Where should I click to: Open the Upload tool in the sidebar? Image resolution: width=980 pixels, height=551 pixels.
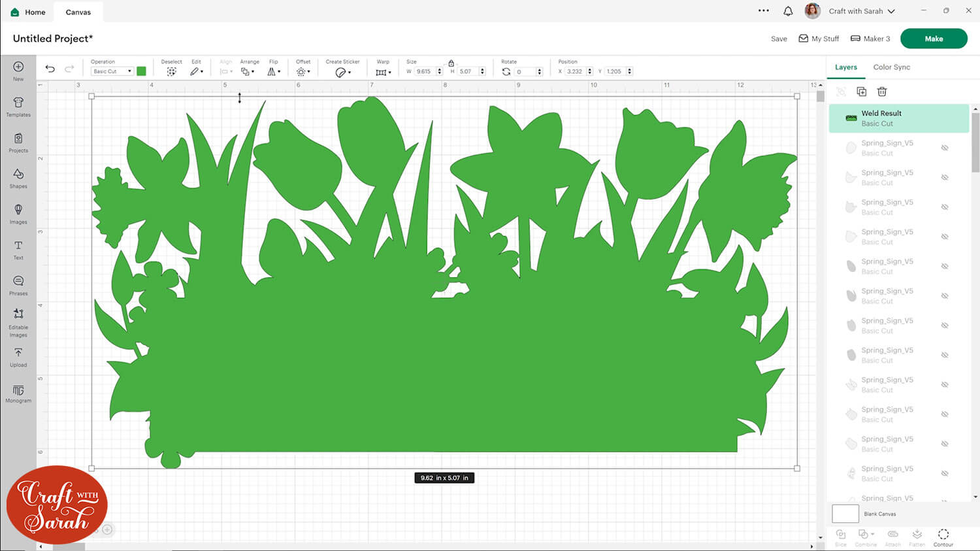(x=18, y=356)
